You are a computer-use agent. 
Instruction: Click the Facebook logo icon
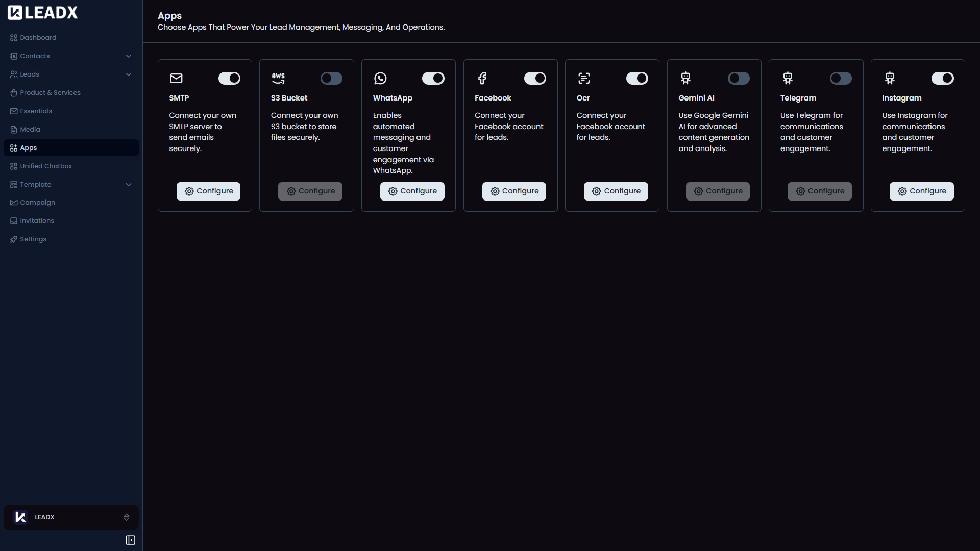482,78
